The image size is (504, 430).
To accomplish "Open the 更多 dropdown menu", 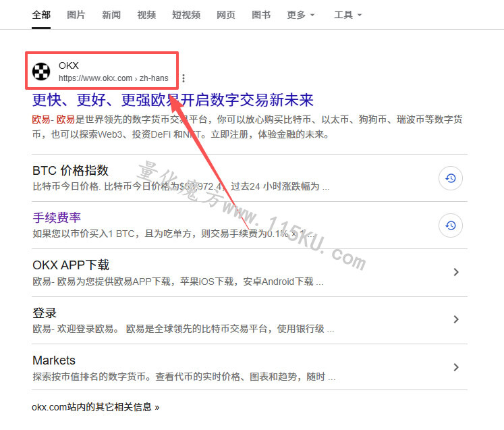I will click(x=300, y=15).
